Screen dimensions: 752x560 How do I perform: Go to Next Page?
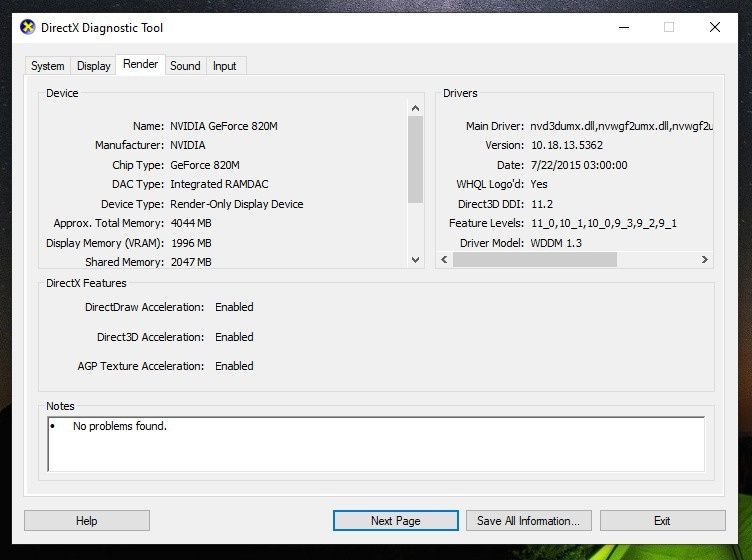pos(396,521)
